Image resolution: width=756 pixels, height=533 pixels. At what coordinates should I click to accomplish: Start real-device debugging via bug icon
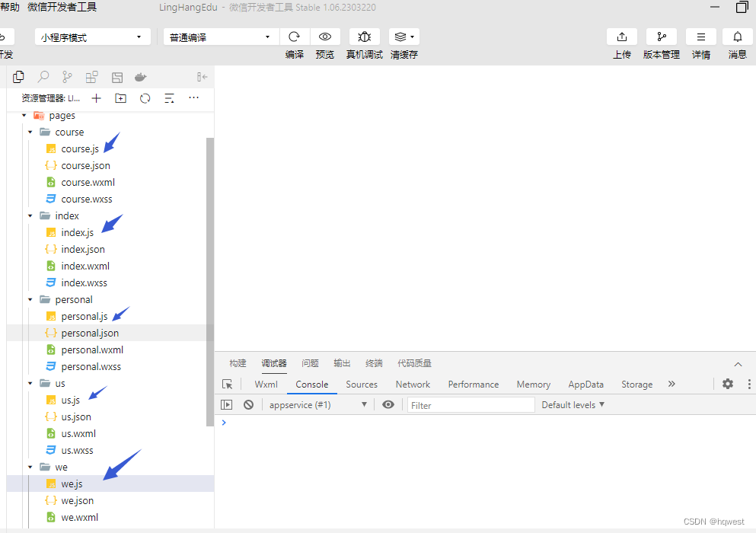coord(365,37)
